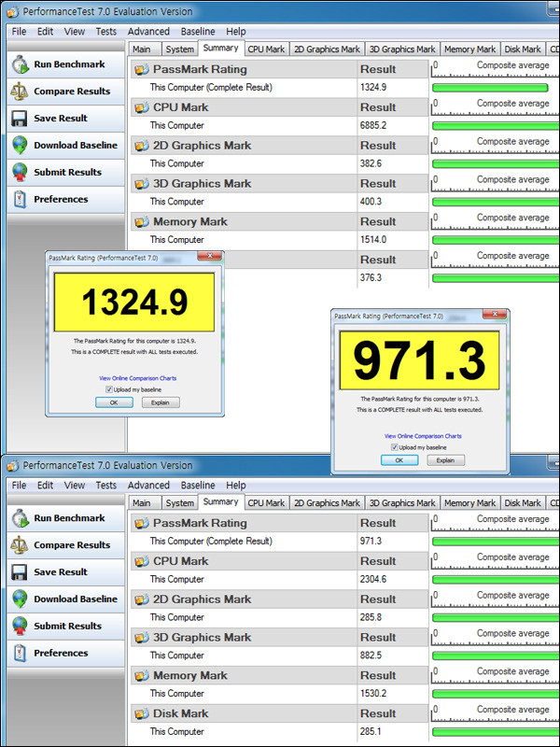Screen dimensions: 560x747
Task: Close the 971.3 PassMark Rating dialog
Action: tap(495, 314)
